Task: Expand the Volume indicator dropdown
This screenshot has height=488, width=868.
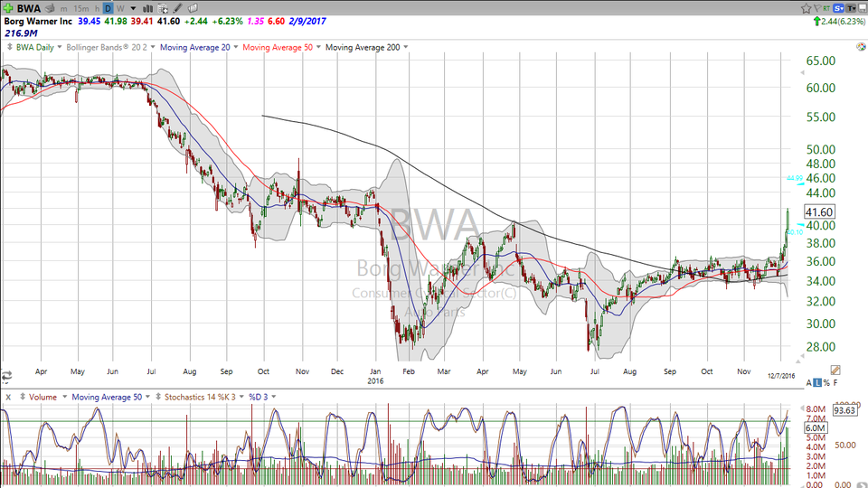Action: 64,397
